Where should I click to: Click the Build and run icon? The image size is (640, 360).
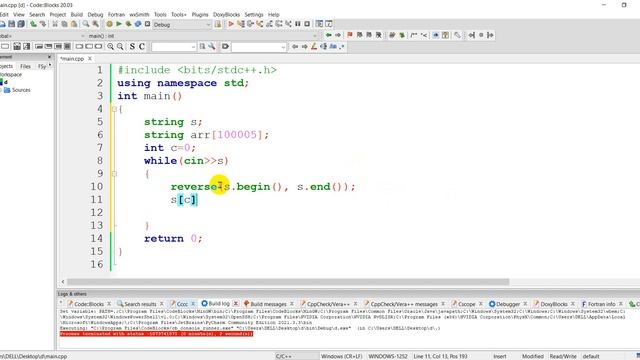pyautogui.click(x=128, y=24)
